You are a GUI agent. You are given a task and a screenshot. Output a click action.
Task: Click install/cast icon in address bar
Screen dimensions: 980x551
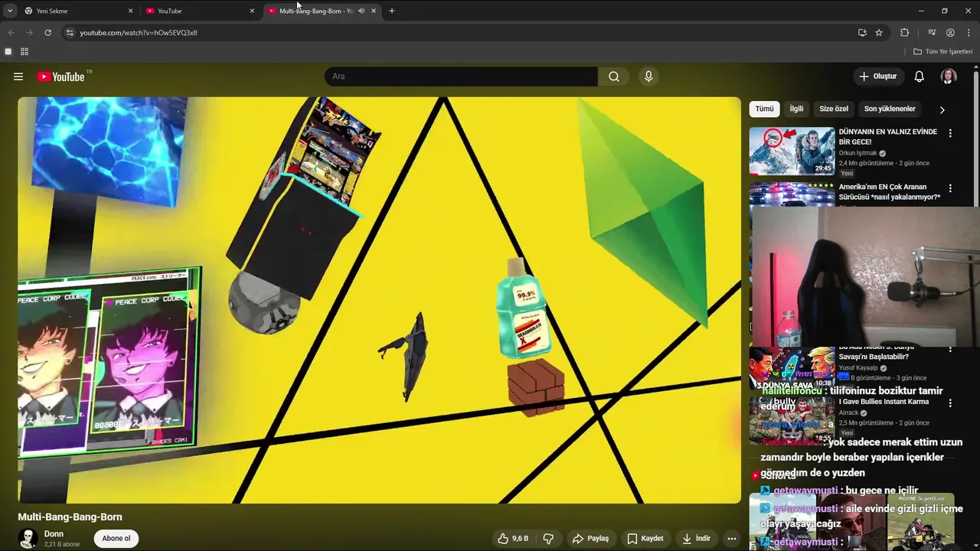(862, 33)
